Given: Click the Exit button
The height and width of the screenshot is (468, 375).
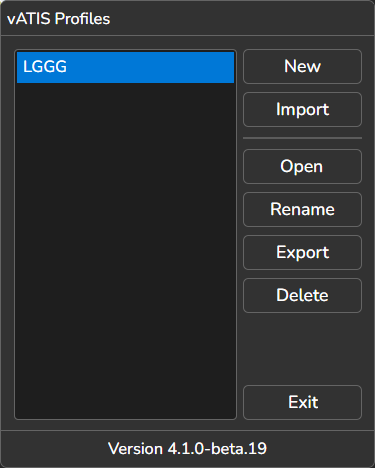Looking at the screenshot, I should 302,402.
